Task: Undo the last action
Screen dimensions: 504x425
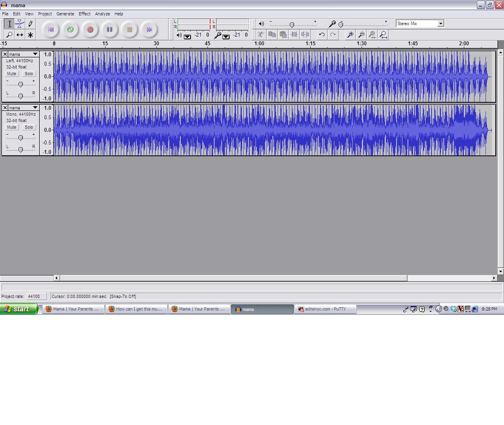Action: [322, 35]
